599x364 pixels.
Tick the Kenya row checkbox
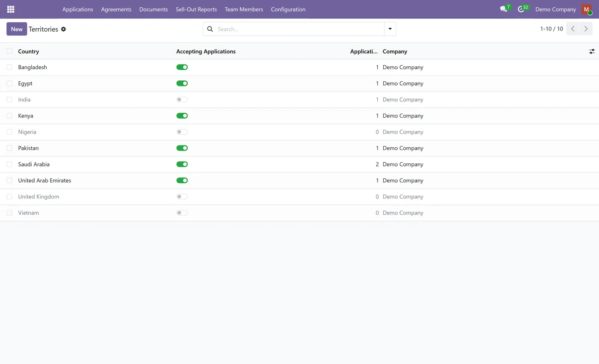click(9, 116)
